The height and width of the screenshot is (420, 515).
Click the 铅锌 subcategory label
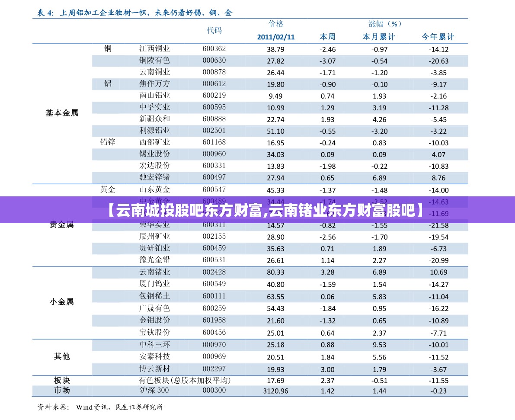coord(108,142)
